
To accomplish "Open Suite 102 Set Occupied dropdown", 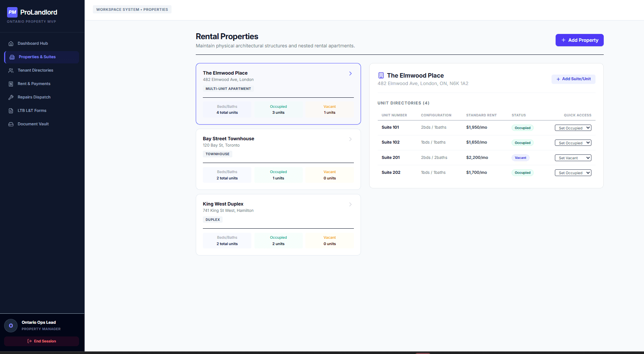I will point(573,143).
